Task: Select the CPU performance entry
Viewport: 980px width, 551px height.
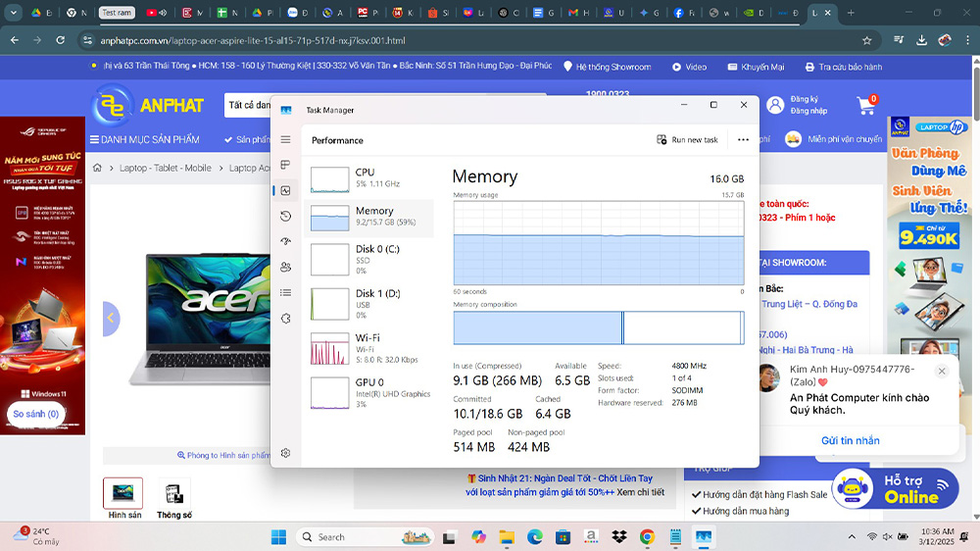Action: click(368, 177)
